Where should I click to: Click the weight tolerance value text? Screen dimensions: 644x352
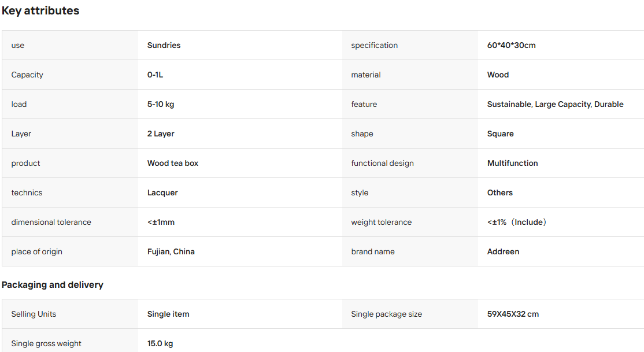coord(517,222)
